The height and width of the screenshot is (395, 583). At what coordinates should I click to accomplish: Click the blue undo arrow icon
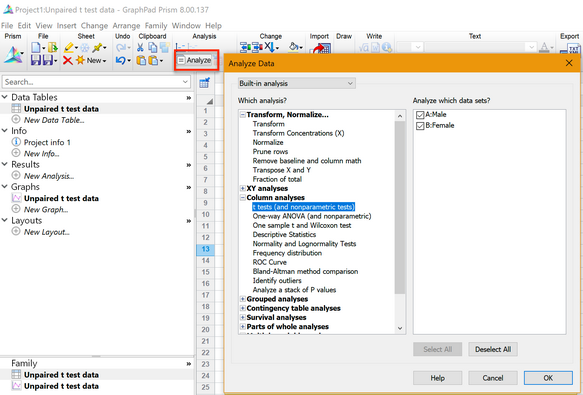[x=120, y=60]
